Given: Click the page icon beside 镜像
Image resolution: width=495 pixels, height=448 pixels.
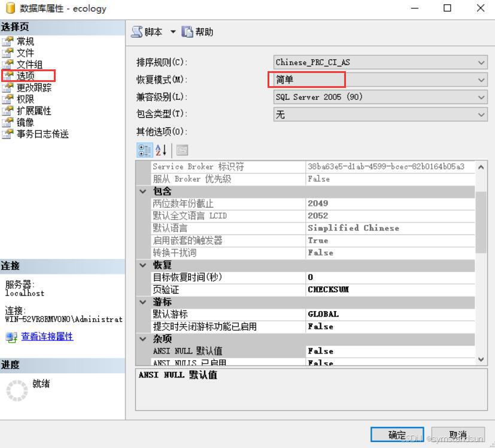Looking at the screenshot, I should pos(8,123).
